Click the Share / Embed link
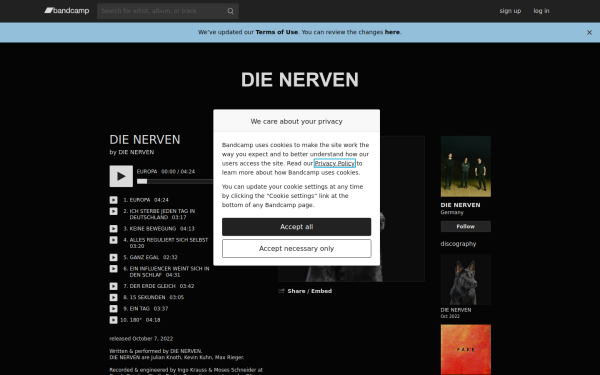The height and width of the screenshot is (375, 600). tap(310, 291)
